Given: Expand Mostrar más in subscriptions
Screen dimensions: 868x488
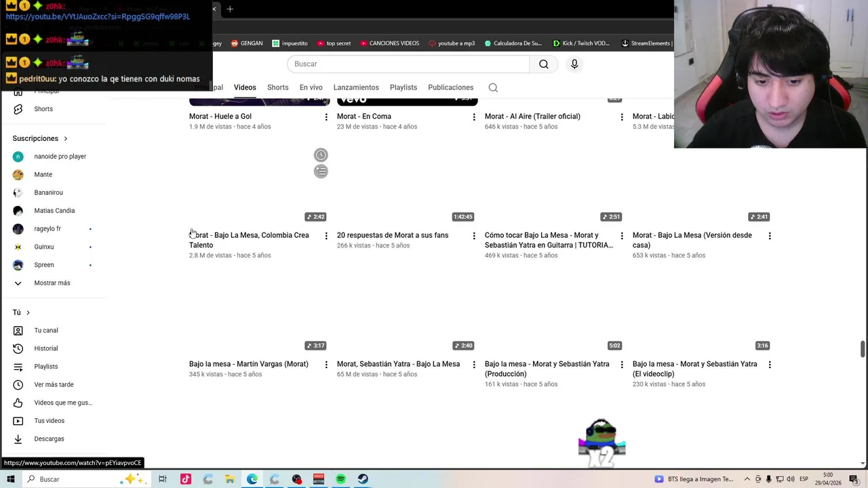Looking at the screenshot, I should point(53,283).
